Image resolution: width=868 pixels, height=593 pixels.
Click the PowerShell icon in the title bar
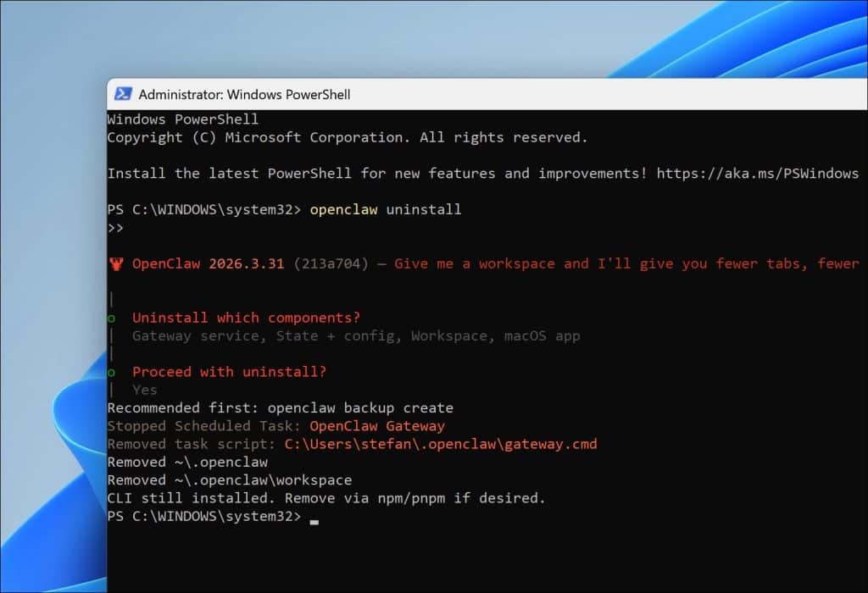pyautogui.click(x=124, y=94)
